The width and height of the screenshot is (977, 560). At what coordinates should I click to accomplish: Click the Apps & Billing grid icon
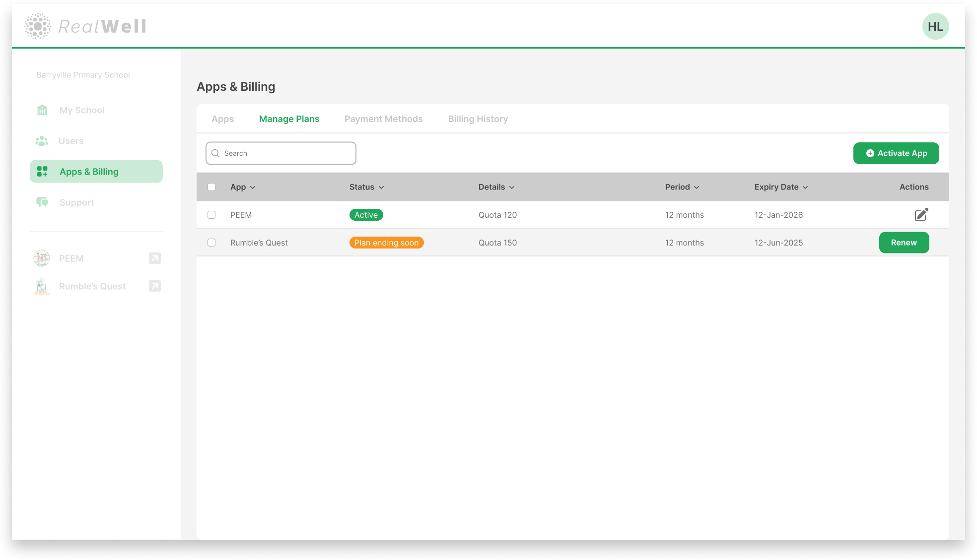coord(42,171)
